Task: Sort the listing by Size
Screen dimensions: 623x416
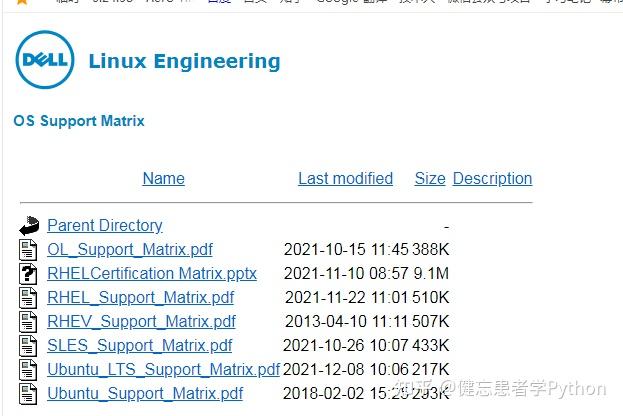Action: [x=430, y=179]
